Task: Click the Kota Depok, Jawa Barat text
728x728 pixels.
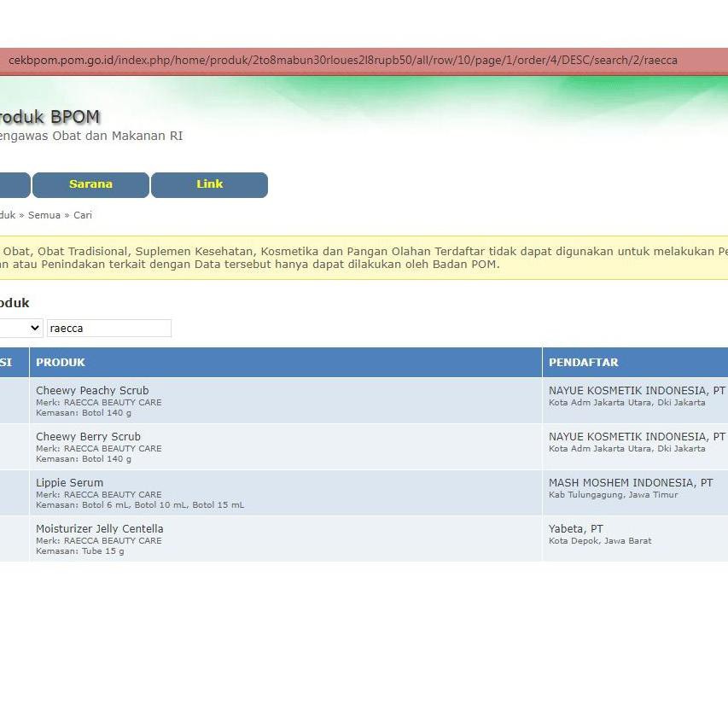Action: pyautogui.click(x=600, y=540)
